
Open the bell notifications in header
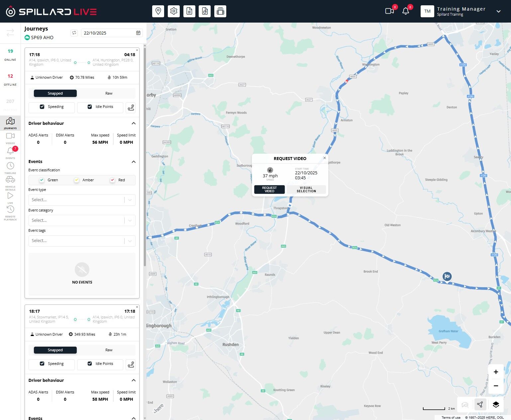[x=406, y=11]
